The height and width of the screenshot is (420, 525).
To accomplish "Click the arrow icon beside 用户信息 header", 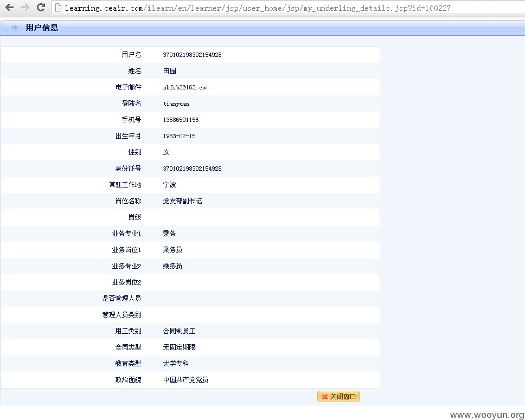I will pyautogui.click(x=15, y=28).
